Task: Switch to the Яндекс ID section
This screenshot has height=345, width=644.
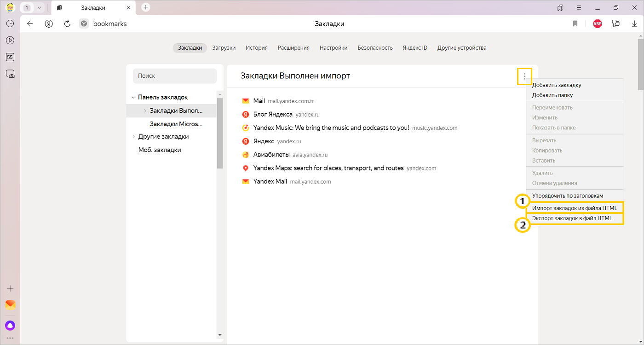Action: pyautogui.click(x=415, y=48)
